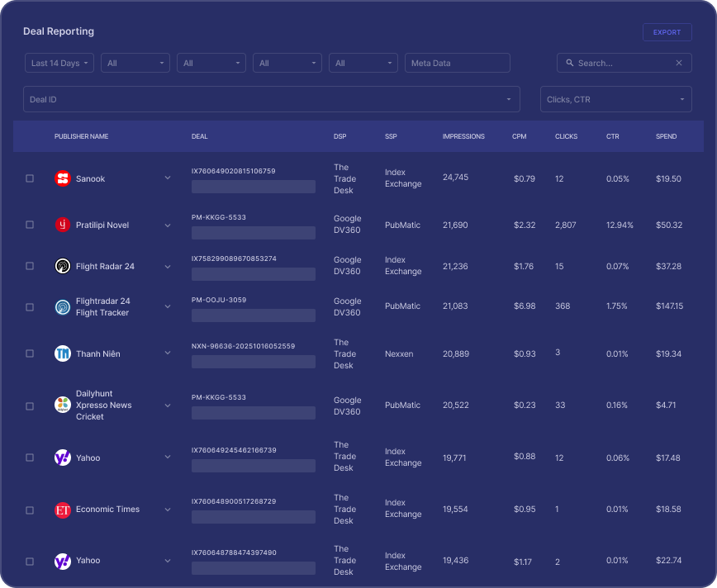Image resolution: width=717 pixels, height=588 pixels.
Task: Click the Export button
Action: point(667,32)
